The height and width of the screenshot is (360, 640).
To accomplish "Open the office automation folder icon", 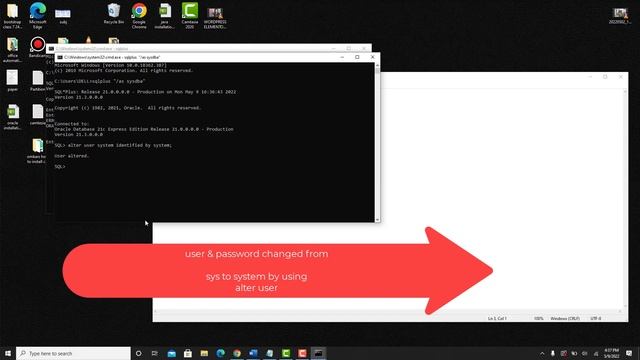I will [12, 50].
